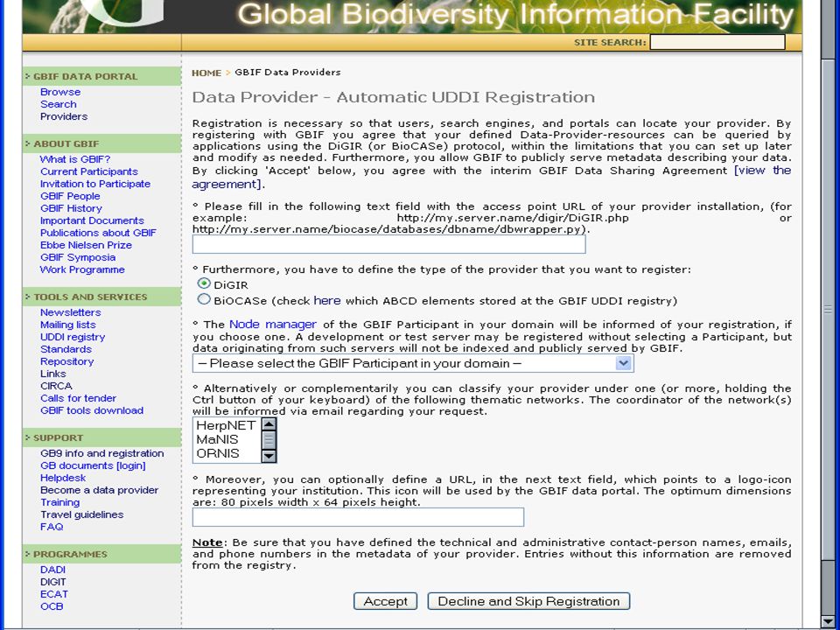This screenshot has height=630, width=840.
Task: Open Travel guidelines link
Action: pyautogui.click(x=82, y=515)
